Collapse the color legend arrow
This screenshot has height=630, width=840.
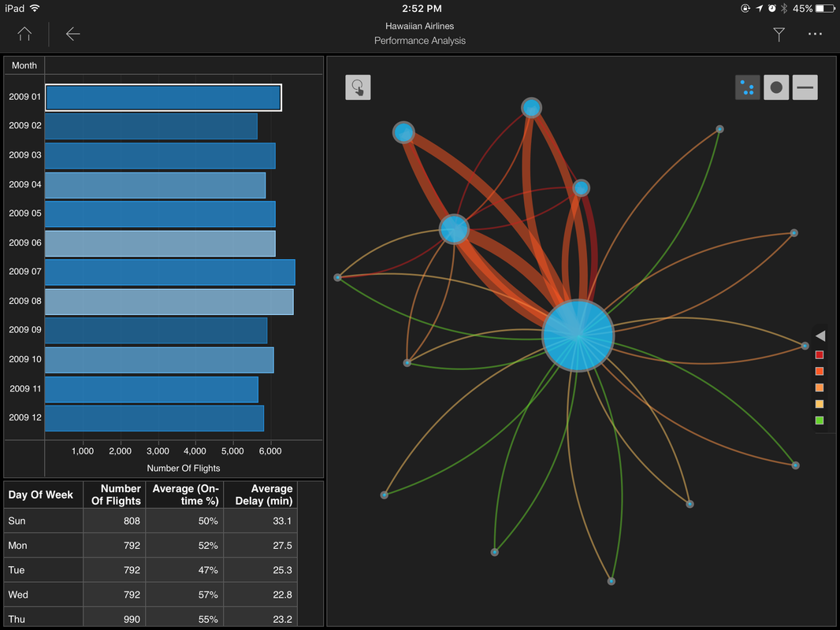820,335
